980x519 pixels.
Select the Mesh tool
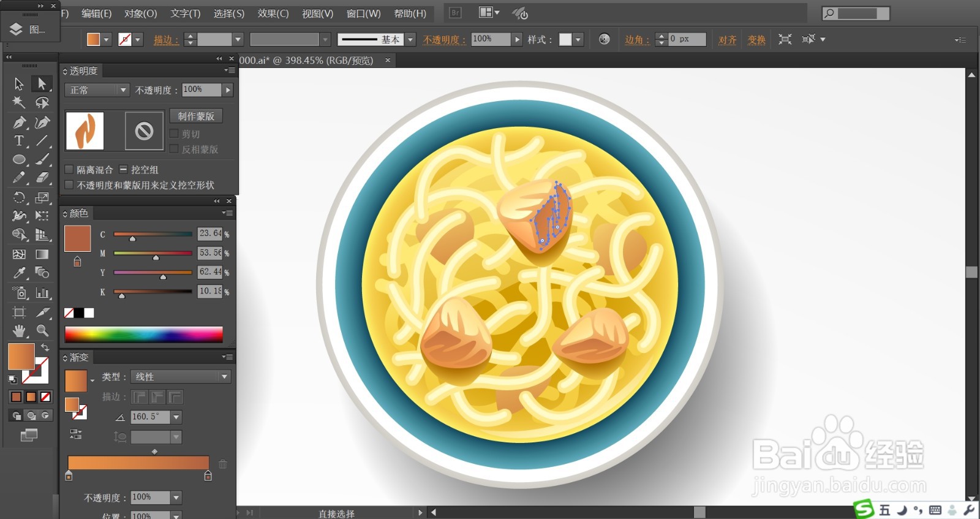(19, 254)
